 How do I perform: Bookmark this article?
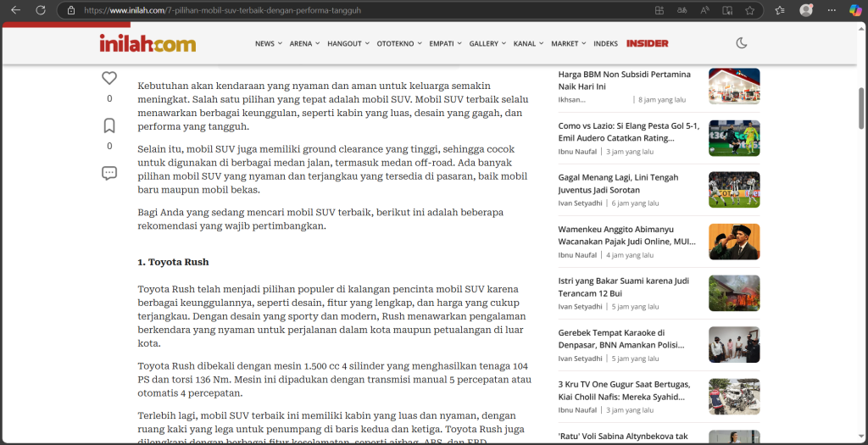point(109,125)
